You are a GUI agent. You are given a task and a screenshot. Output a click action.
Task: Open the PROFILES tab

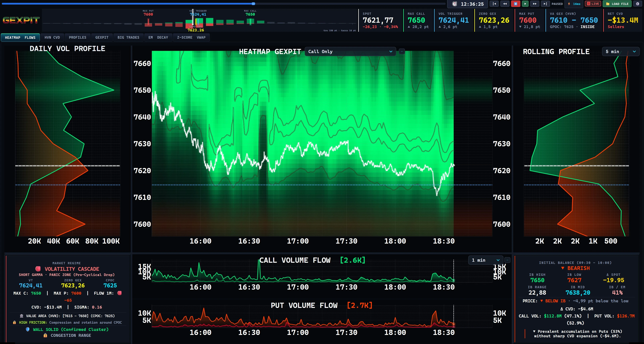click(x=78, y=37)
